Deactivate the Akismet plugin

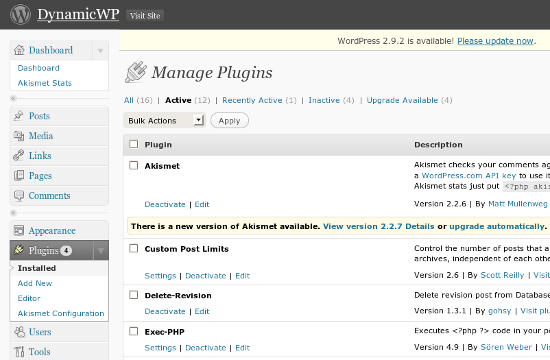(165, 205)
